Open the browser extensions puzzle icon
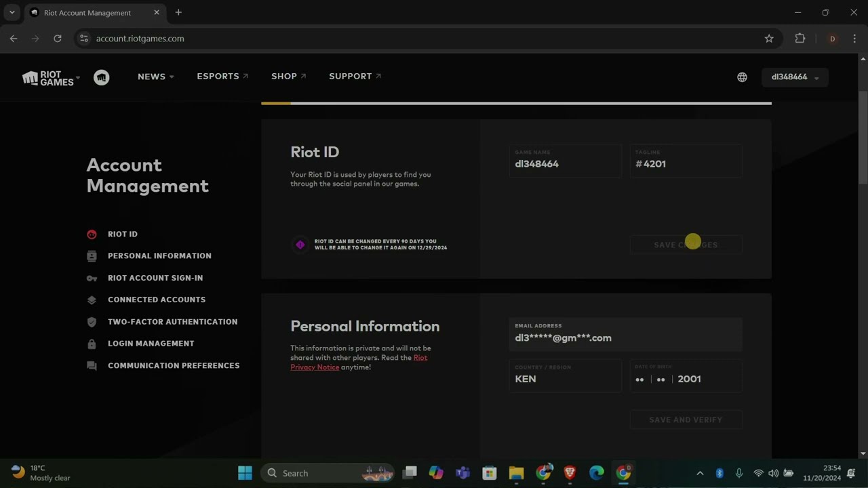The height and width of the screenshot is (488, 868). [800, 39]
